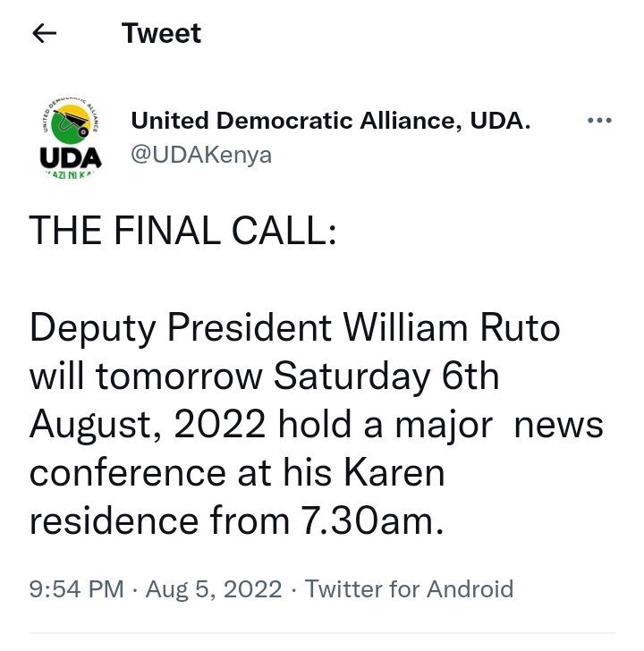Click the THE FINAL CALL: line
Screen dimensions: 644x651
pos(183,231)
